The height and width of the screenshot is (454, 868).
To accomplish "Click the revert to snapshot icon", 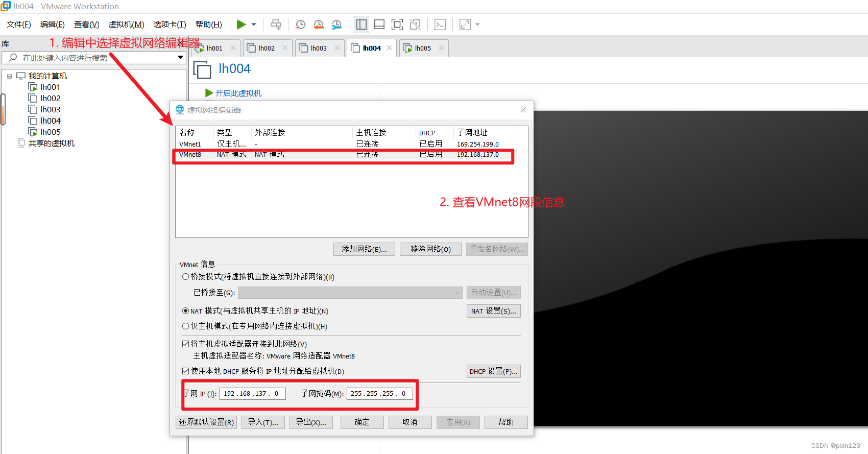I will (x=319, y=25).
